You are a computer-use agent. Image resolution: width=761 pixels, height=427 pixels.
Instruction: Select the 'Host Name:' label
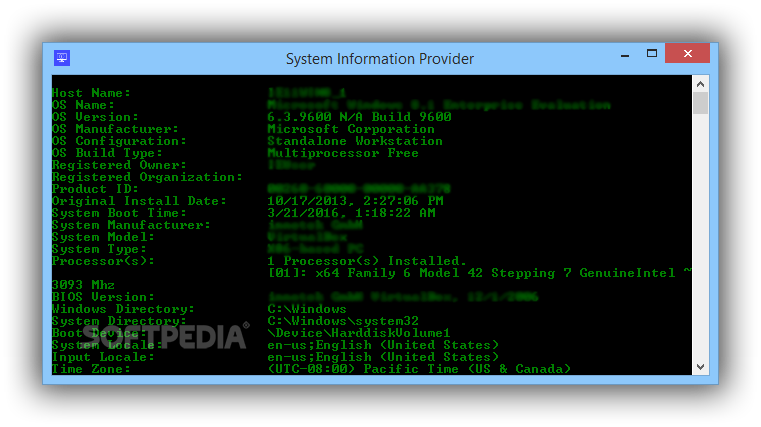coord(91,93)
